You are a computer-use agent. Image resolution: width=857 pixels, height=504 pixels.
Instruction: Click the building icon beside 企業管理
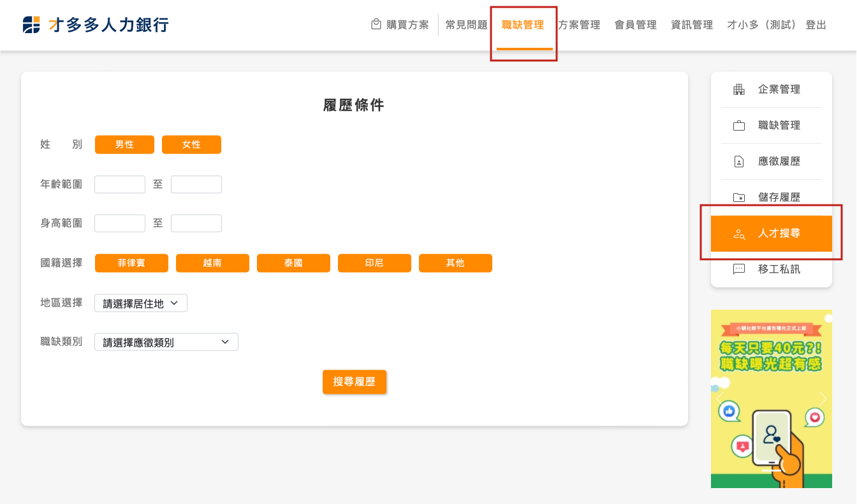(739, 89)
